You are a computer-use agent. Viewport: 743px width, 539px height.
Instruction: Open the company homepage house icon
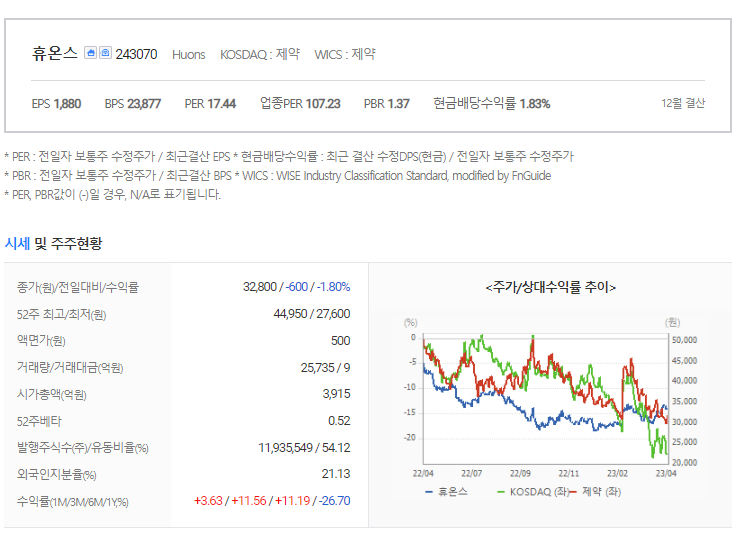(90, 53)
